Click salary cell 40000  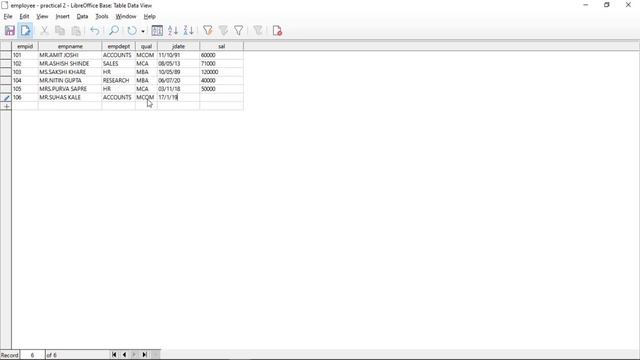coord(222,80)
